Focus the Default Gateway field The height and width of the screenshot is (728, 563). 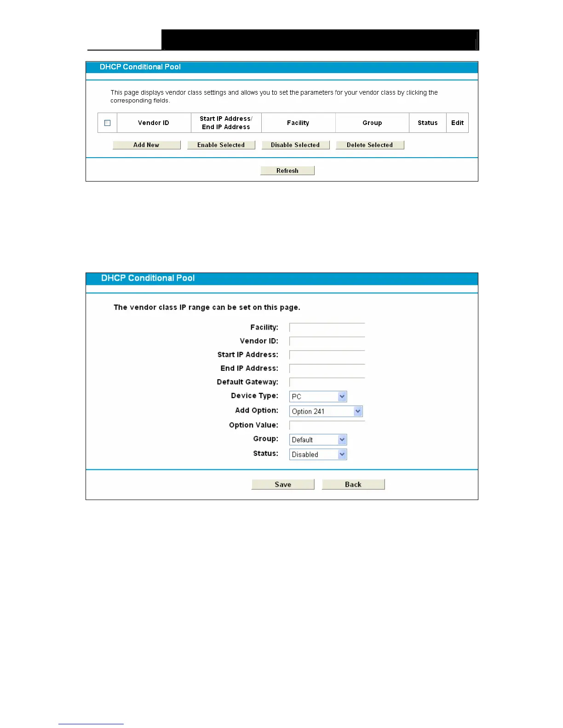tap(327, 382)
